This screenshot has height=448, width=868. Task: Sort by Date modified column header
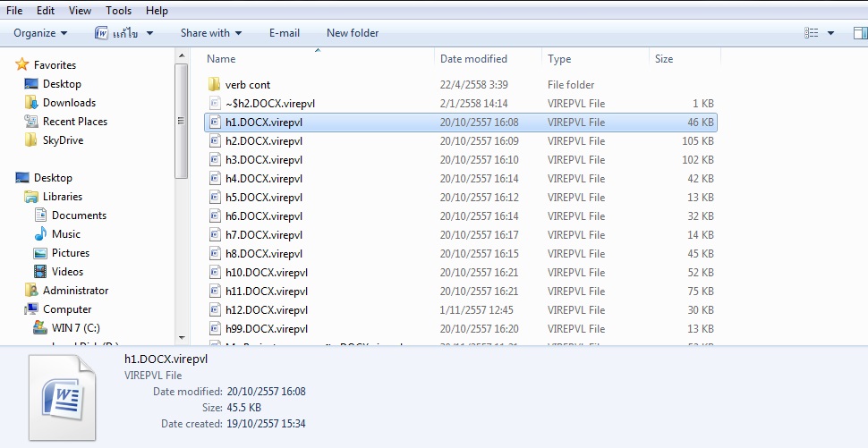[473, 59]
